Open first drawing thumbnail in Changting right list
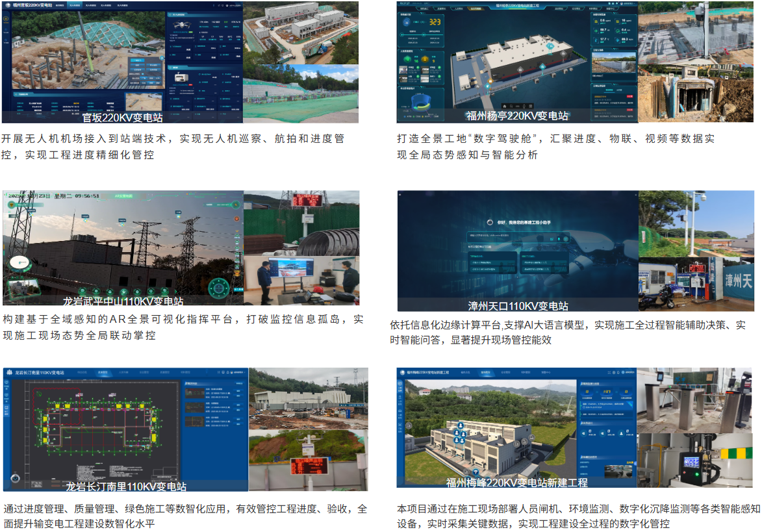This screenshot has width=762, height=532. coord(194,392)
